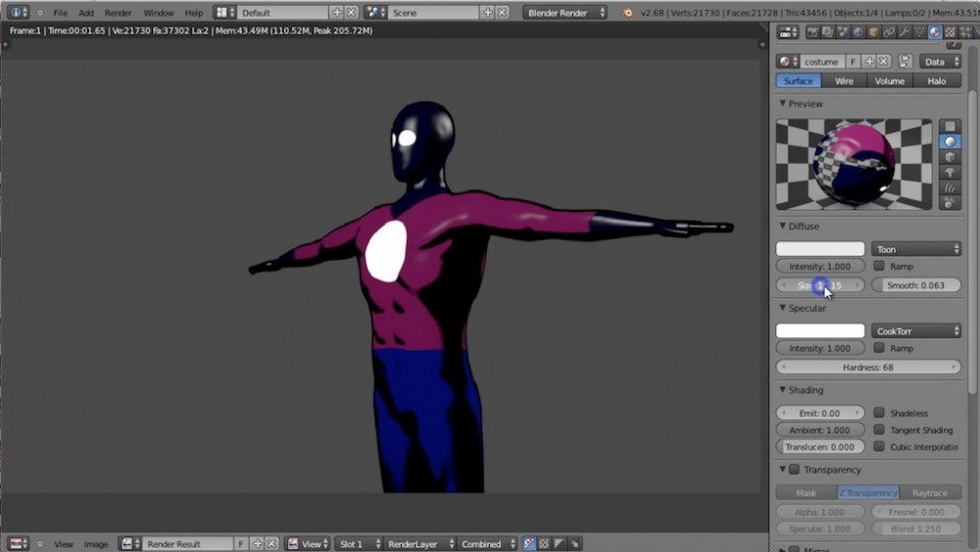
Task: Open the World properties globe icon
Action: click(857, 32)
